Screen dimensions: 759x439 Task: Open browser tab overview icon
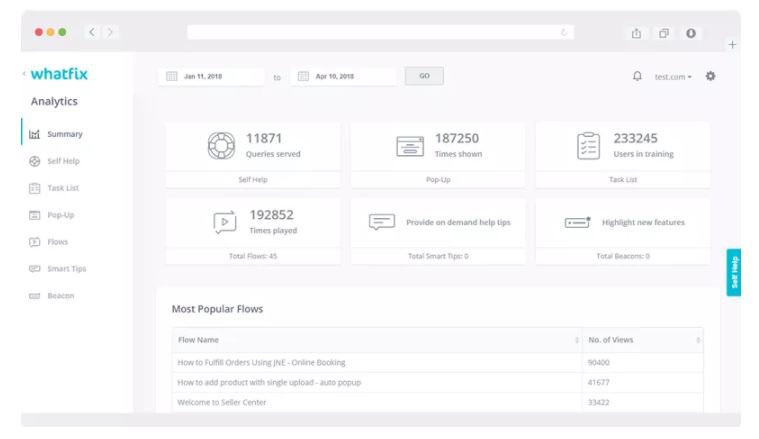[664, 33]
